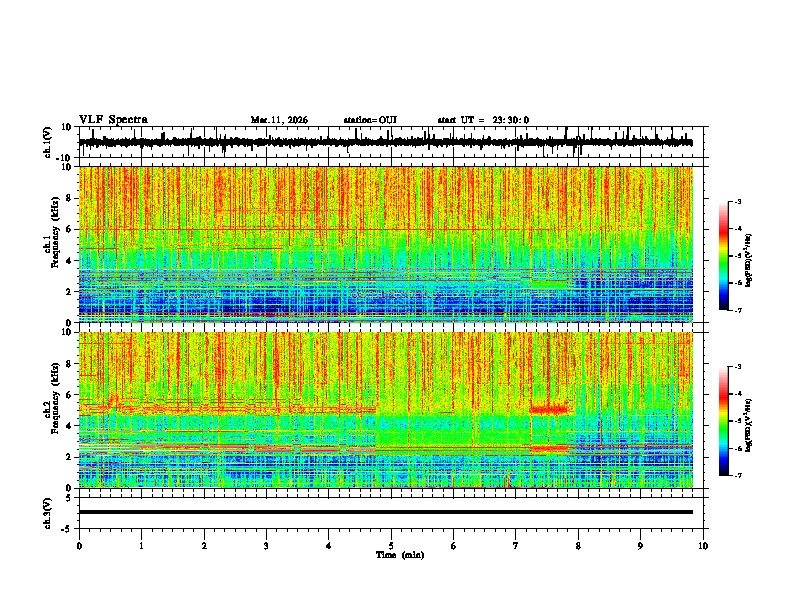The image size is (792, 612).
Task: Click inside the ch.1 frequency spectrogram panel
Action: (386, 244)
